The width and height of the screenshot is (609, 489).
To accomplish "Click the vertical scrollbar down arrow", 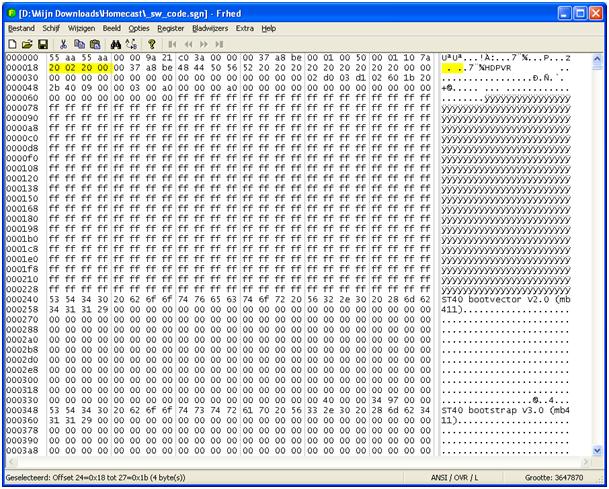I will [x=597, y=451].
